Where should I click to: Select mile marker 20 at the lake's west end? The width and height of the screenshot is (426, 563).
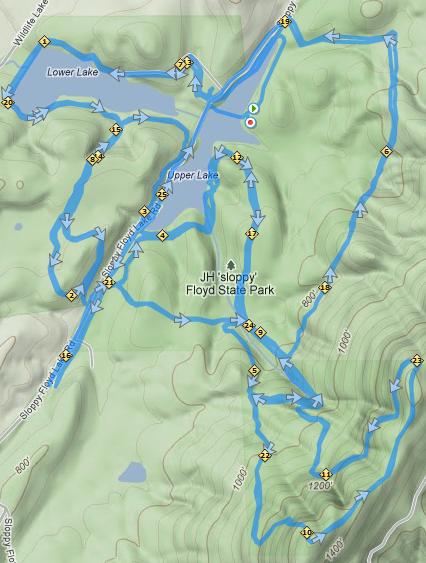pos(8,103)
